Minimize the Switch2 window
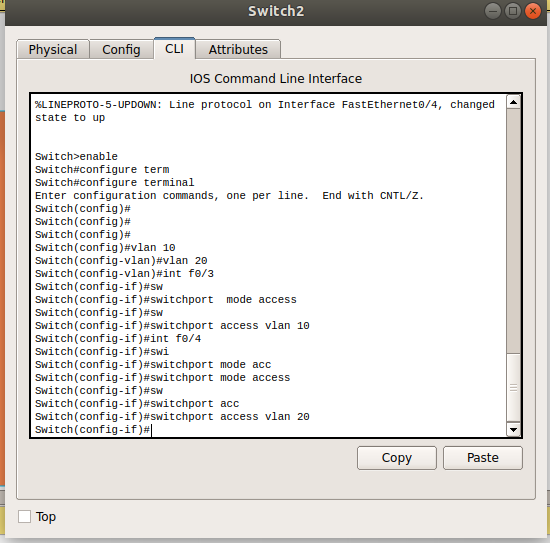Image resolution: width=550 pixels, height=543 pixels. coord(493,11)
